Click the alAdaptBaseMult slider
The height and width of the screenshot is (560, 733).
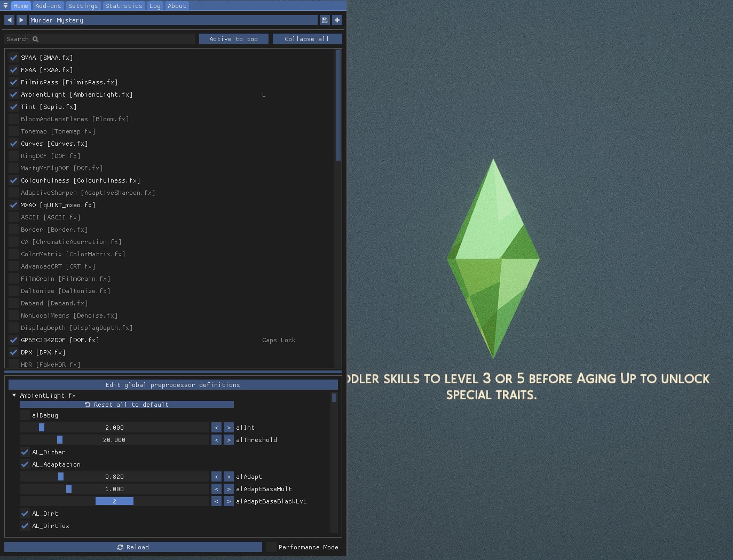coord(114,489)
